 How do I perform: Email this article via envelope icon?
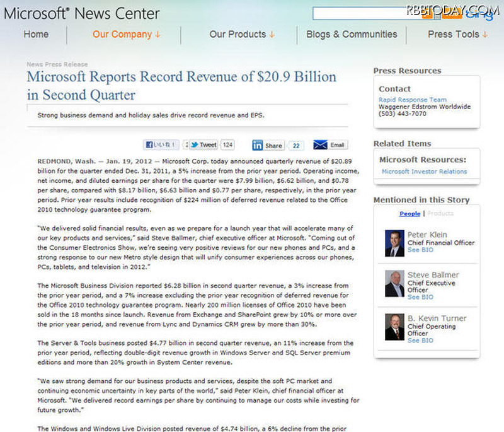tap(329, 145)
